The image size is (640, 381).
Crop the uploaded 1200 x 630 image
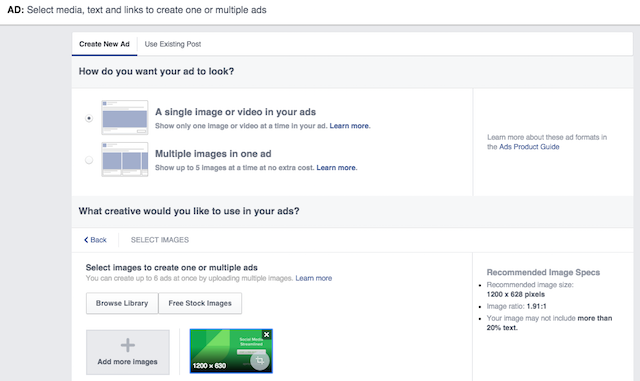tap(260, 361)
